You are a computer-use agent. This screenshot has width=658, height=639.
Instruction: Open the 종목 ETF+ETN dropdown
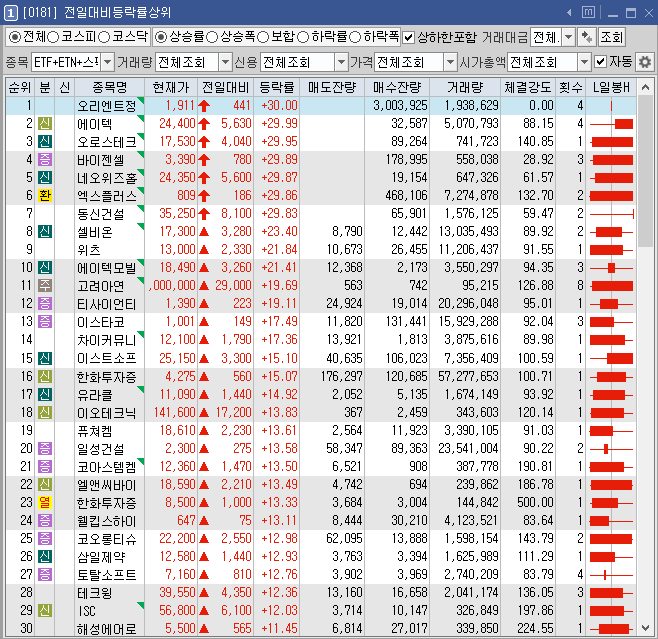[x=107, y=62]
